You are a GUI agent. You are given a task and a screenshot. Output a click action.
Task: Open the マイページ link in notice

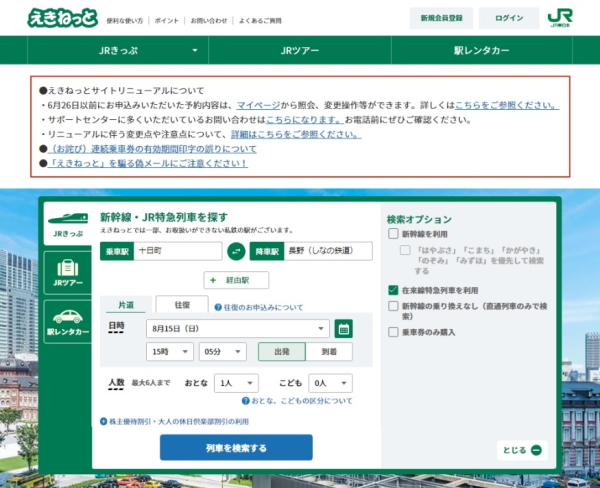[258, 105]
